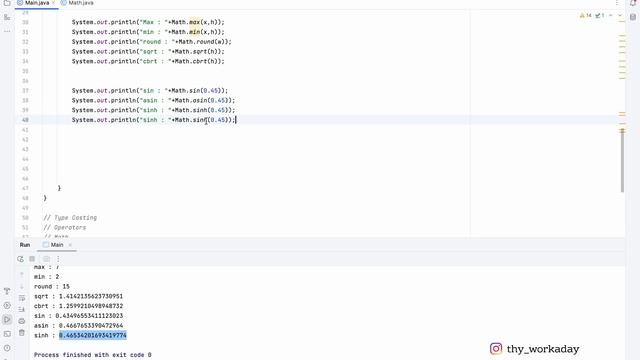Stop the process with the stop icon
This screenshot has width=640, height=360.
tap(32, 259)
